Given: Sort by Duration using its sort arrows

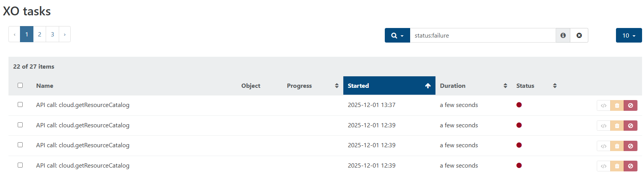Looking at the screenshot, I should (x=505, y=86).
